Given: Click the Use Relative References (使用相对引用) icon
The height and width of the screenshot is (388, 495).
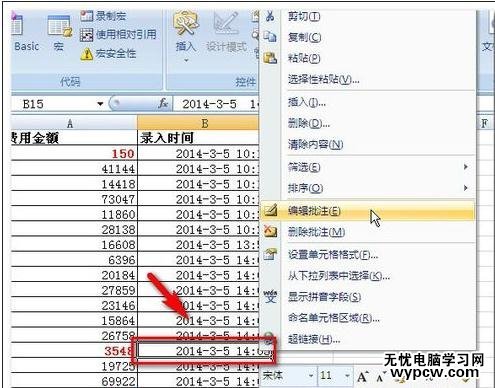Looking at the screenshot, I should click(x=86, y=35).
